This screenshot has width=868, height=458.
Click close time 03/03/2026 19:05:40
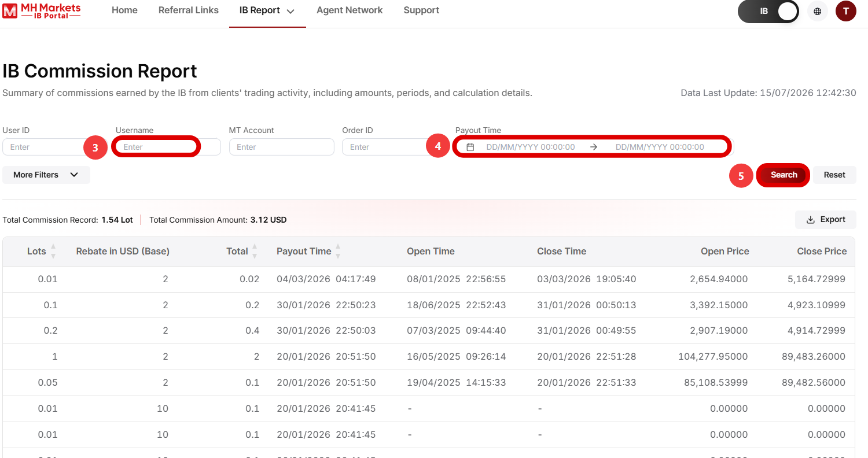587,279
